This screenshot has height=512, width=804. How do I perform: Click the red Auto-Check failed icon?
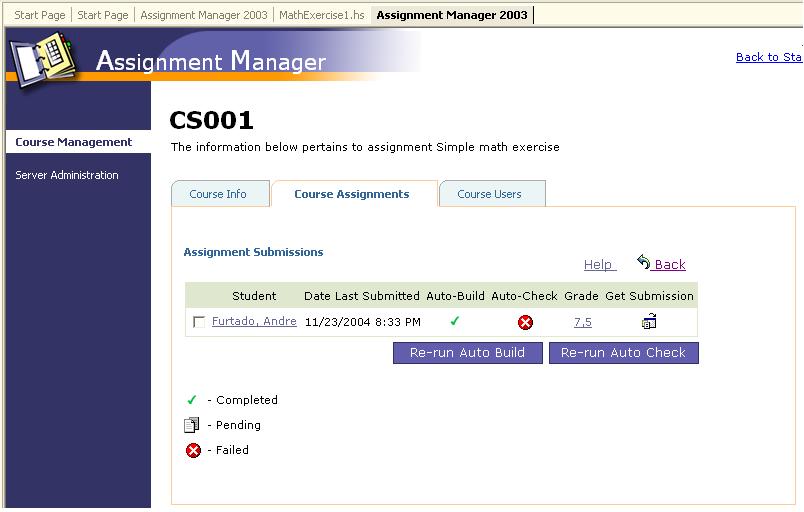click(x=525, y=322)
